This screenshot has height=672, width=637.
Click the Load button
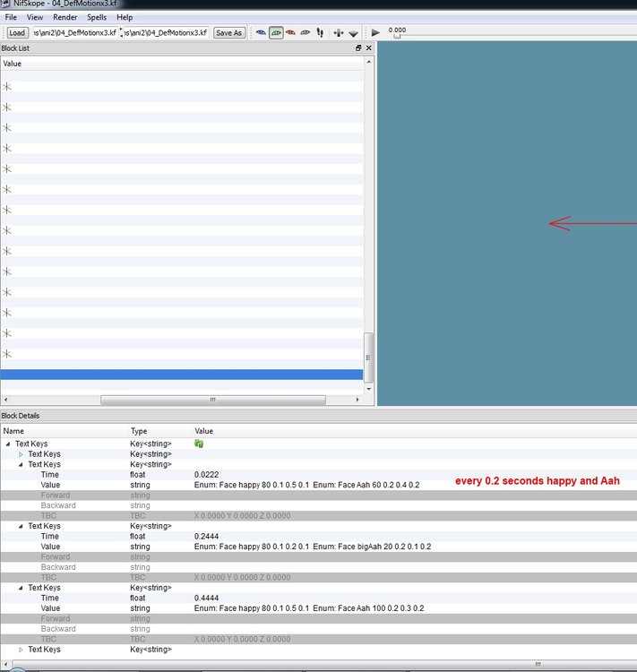(x=17, y=33)
